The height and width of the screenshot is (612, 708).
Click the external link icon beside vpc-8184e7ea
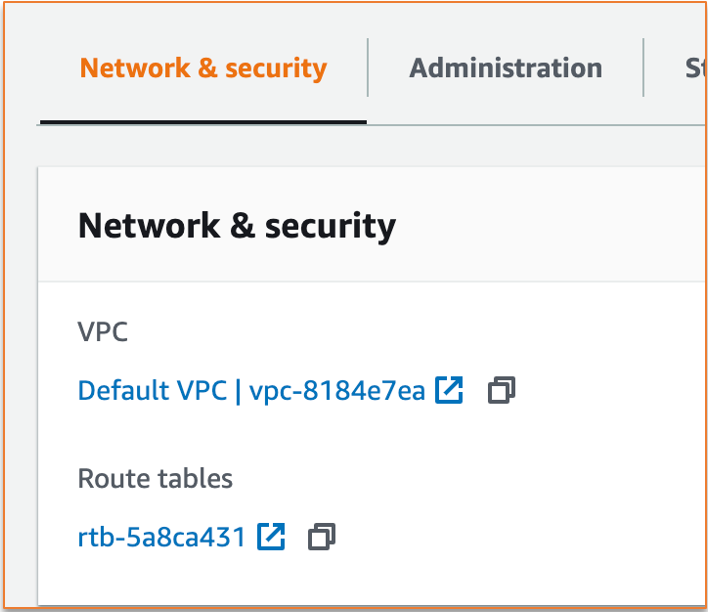450,390
